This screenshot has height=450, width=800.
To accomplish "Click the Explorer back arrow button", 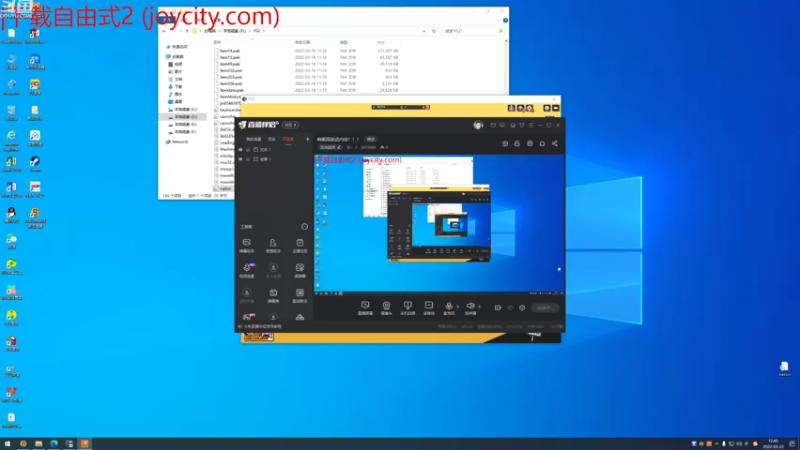I will pyautogui.click(x=164, y=31).
